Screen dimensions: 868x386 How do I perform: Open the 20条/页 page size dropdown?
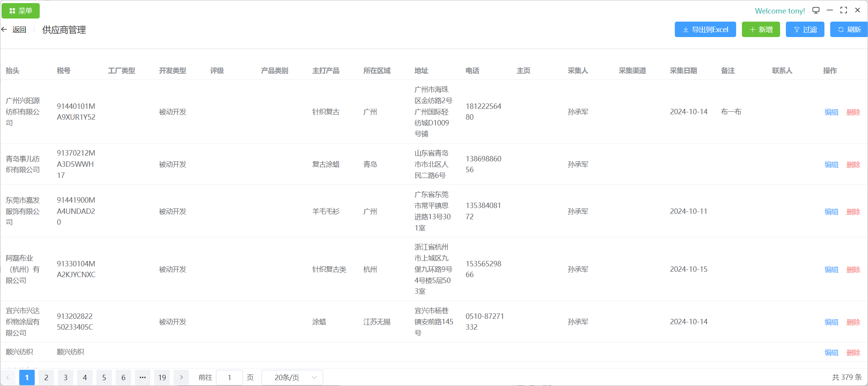pyautogui.click(x=292, y=378)
